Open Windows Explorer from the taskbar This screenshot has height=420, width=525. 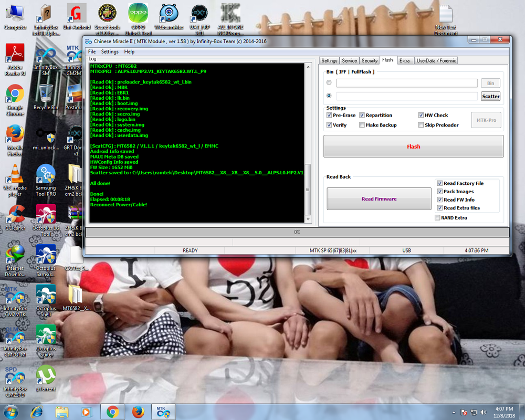[x=62, y=412]
